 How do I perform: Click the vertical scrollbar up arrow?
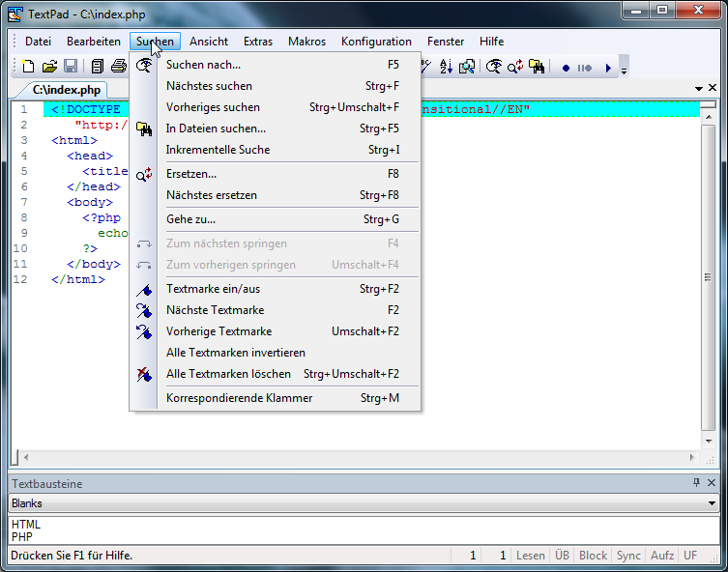[709, 117]
